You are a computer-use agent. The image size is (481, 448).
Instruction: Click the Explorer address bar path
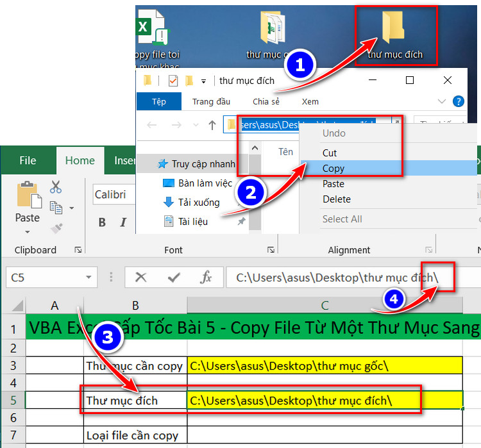[x=307, y=125]
